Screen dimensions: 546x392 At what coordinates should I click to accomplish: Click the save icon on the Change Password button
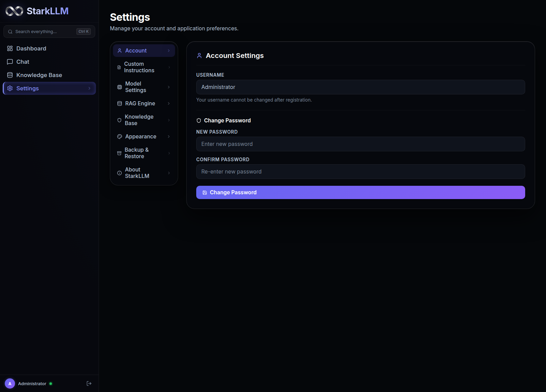[205, 193]
